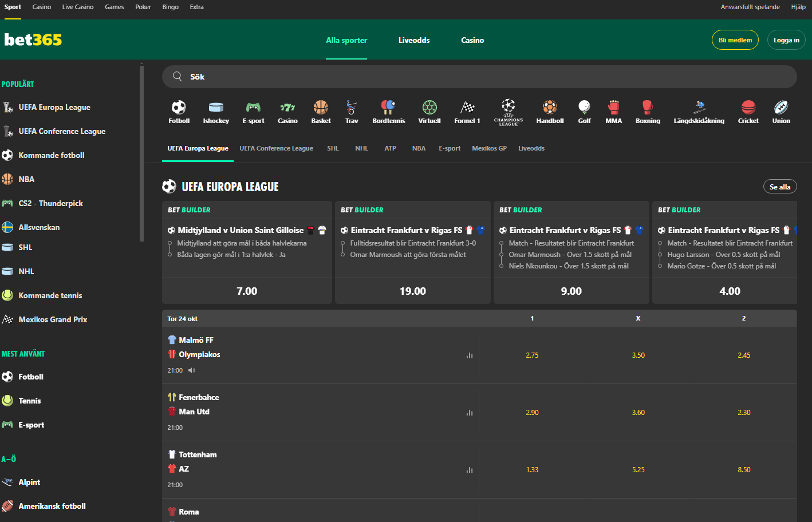Click inside the Sök search field
This screenshot has height=522, width=812.
(x=401, y=76)
